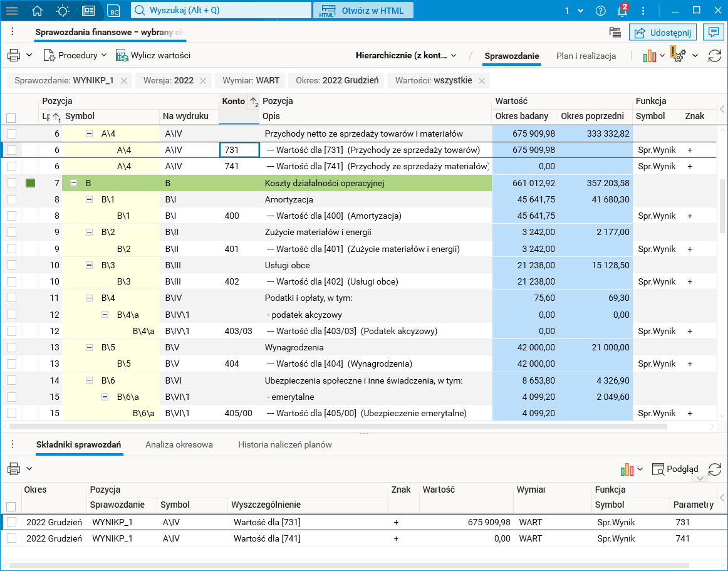The height and width of the screenshot is (571, 728).
Task: Collapse the A\4 tree node
Action: [x=89, y=134]
